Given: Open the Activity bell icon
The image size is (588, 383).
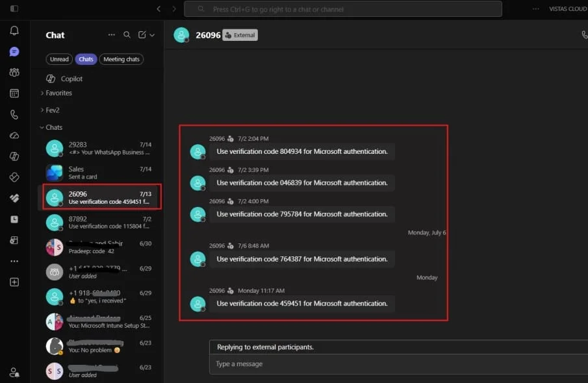Looking at the screenshot, I should 14,31.
